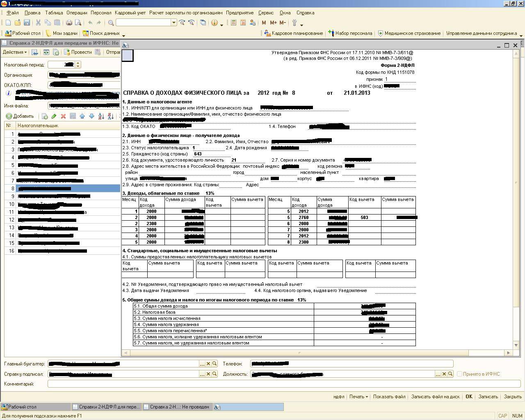525x420 pixels.
Task: Click the Save (floppy disk) toolbar icon
Action: (27, 23)
